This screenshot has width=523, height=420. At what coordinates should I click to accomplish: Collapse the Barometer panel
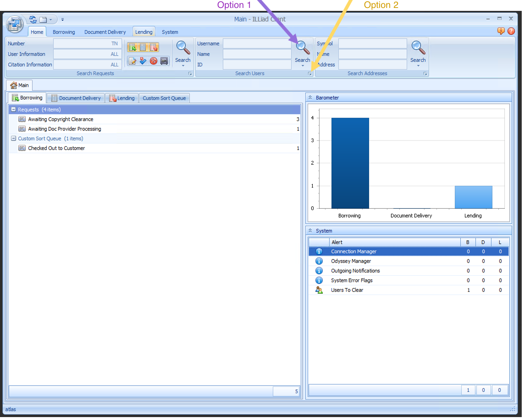[310, 97]
